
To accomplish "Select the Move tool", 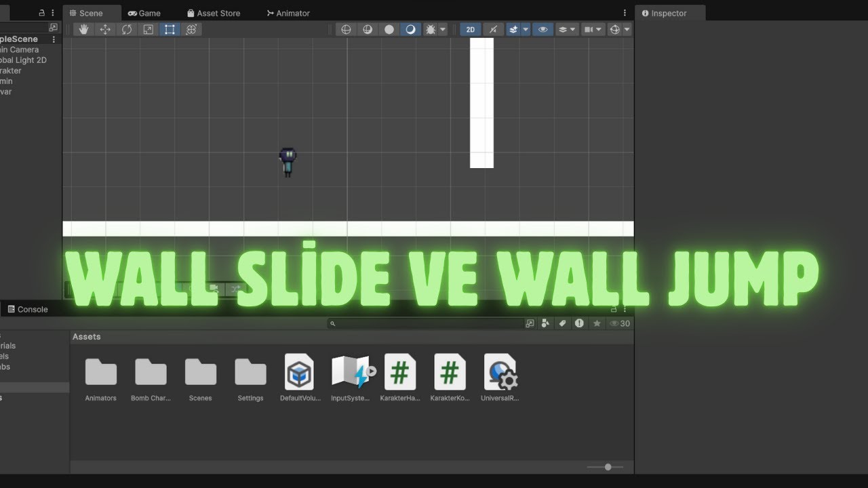I will click(x=105, y=29).
